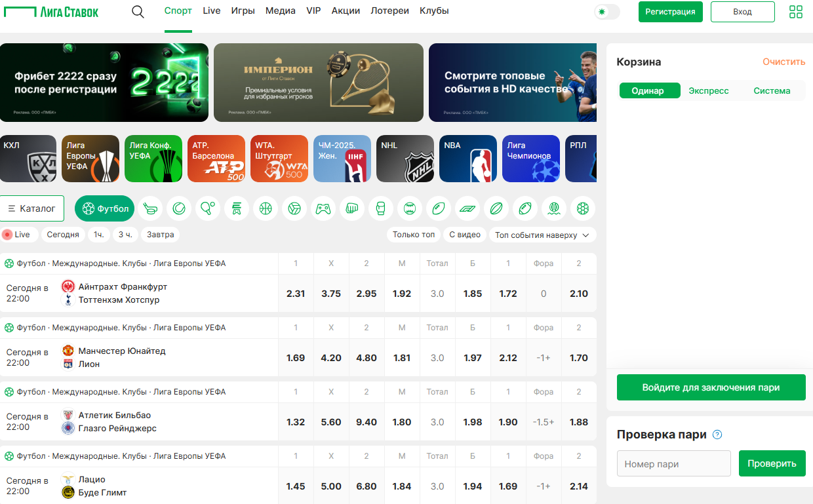Select the Экспресс bet type tab
The width and height of the screenshot is (813, 504).
[x=709, y=90]
